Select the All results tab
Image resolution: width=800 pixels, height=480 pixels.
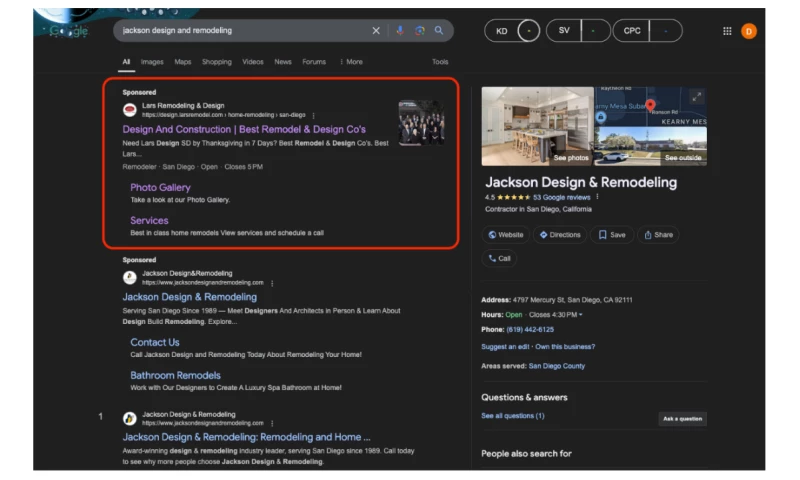click(x=126, y=62)
